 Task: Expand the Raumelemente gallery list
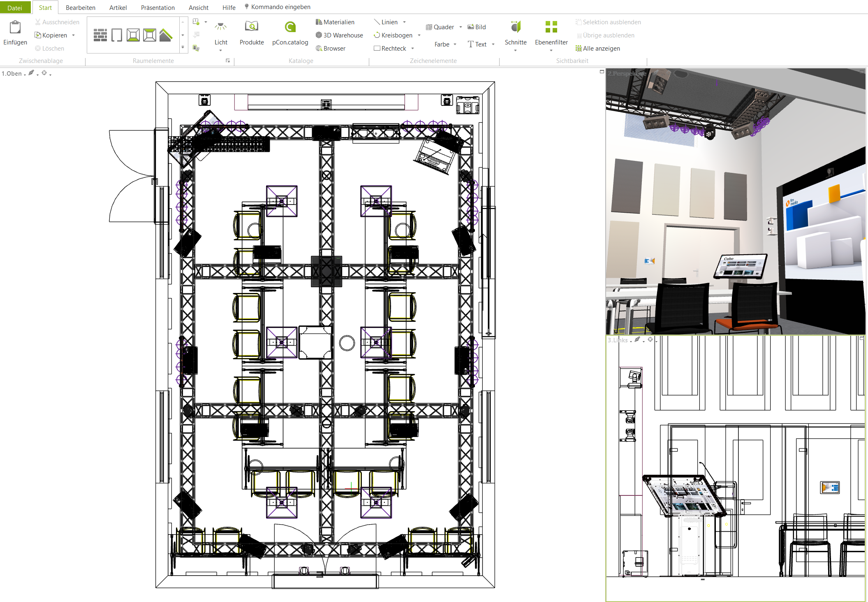(x=183, y=48)
